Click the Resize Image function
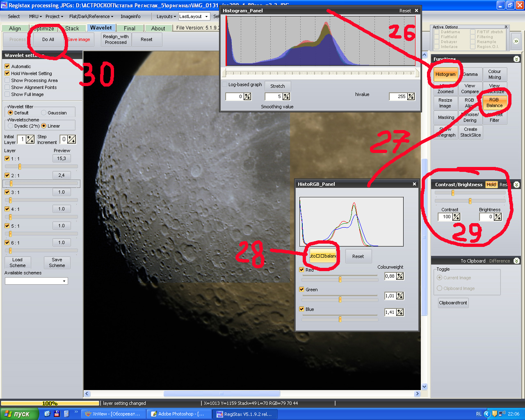The image size is (525, 420). (445, 103)
